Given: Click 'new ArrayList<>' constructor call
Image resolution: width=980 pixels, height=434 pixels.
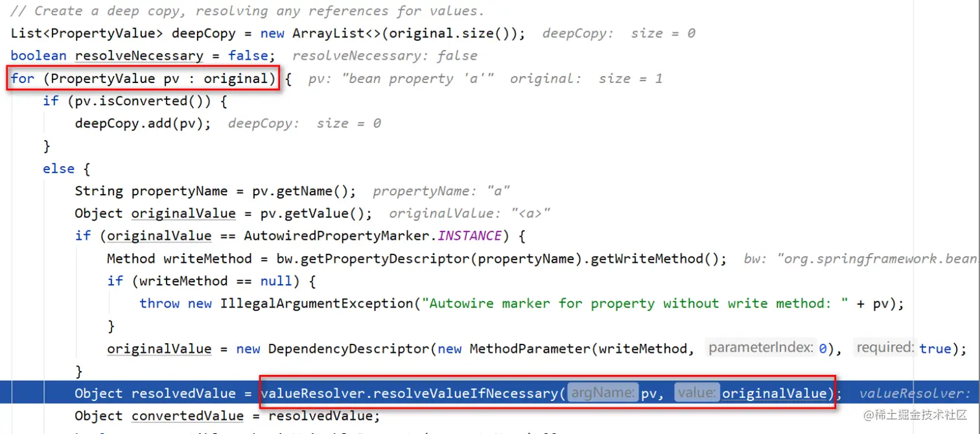Looking at the screenshot, I should [x=320, y=33].
